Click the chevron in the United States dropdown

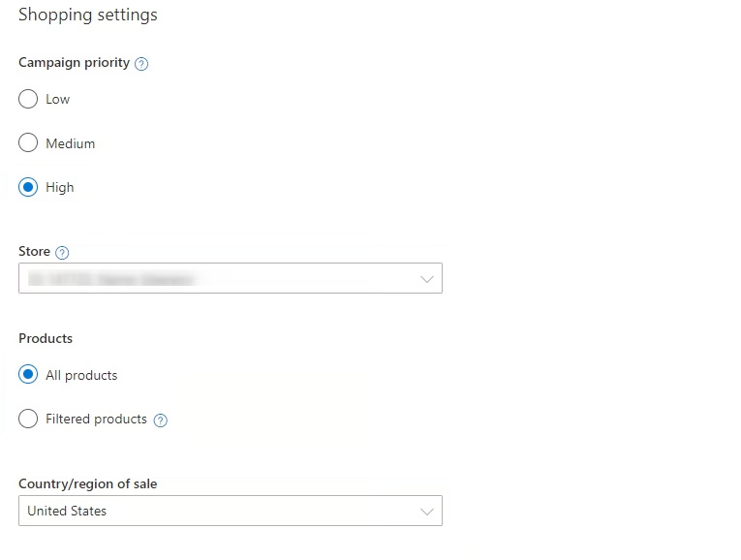427,512
